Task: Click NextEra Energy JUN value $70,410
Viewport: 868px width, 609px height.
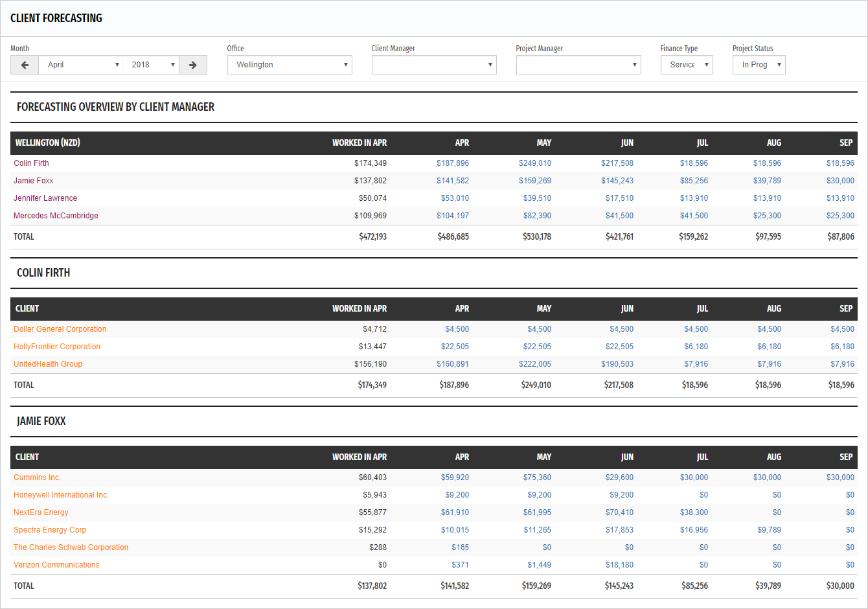Action: coord(619,512)
